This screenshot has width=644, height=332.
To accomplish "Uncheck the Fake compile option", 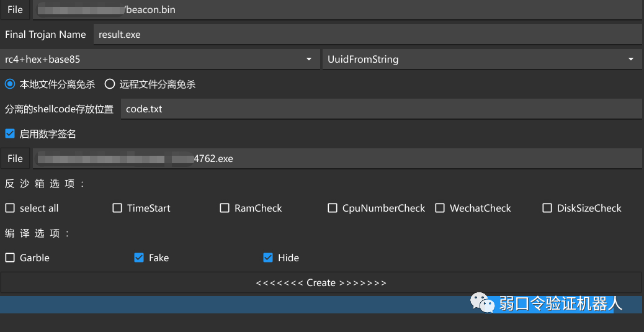I will coord(139,258).
